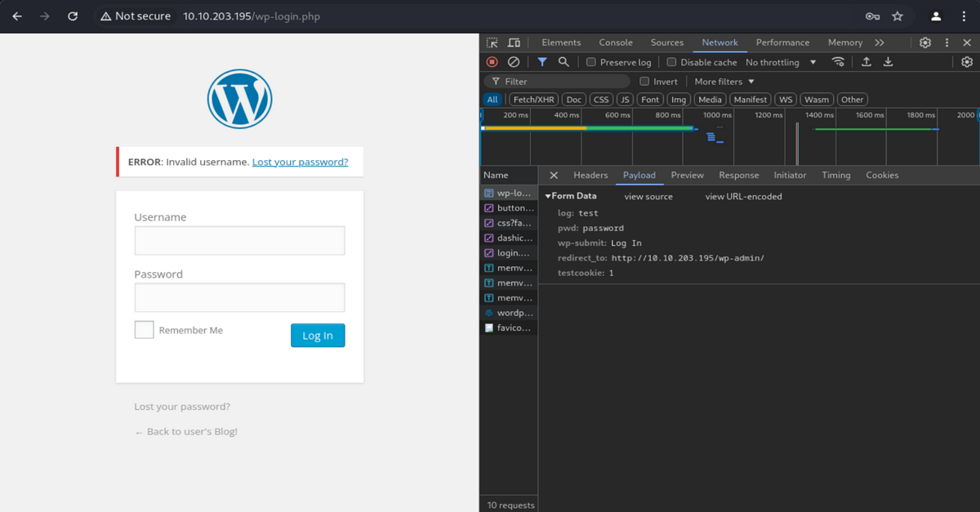Tick the Invert filter checkbox
The width and height of the screenshot is (980, 512).
644,82
